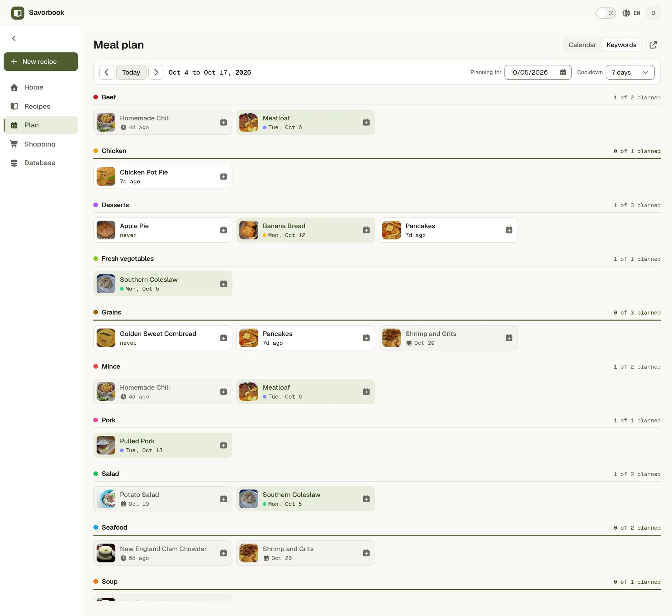Click the Seafood keyword blue color dot
Screen dimensions: 672x616
(x=96, y=527)
